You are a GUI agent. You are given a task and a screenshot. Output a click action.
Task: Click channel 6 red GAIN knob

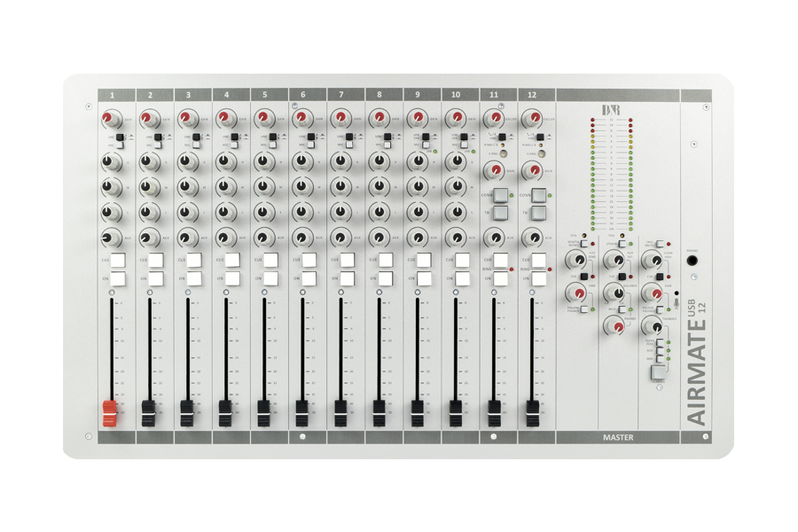click(x=301, y=119)
